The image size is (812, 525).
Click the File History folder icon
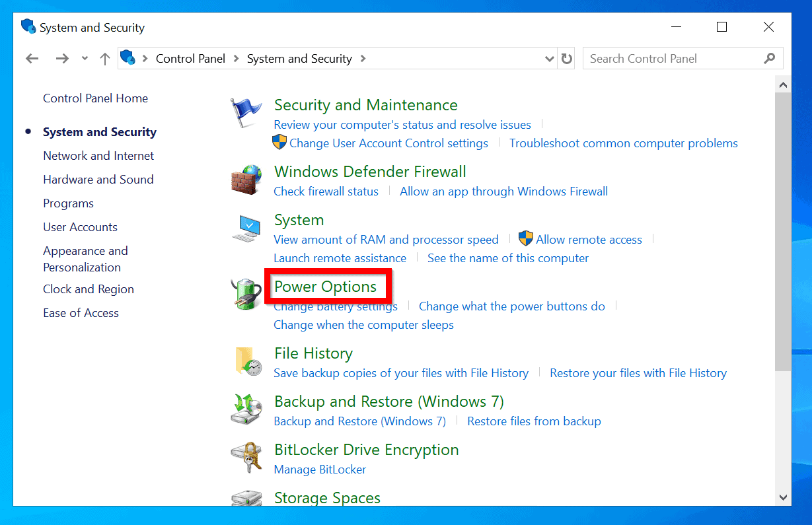(x=248, y=362)
